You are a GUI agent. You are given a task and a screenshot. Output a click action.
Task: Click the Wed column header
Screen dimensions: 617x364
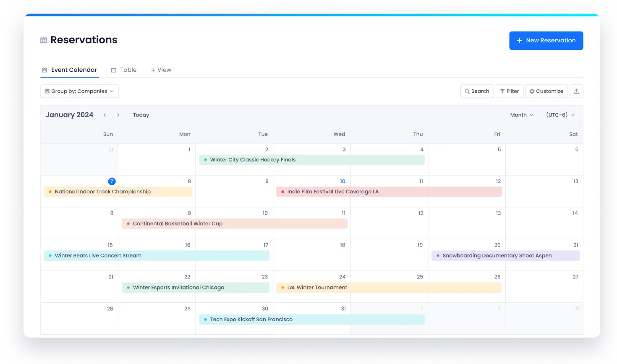[x=339, y=134]
